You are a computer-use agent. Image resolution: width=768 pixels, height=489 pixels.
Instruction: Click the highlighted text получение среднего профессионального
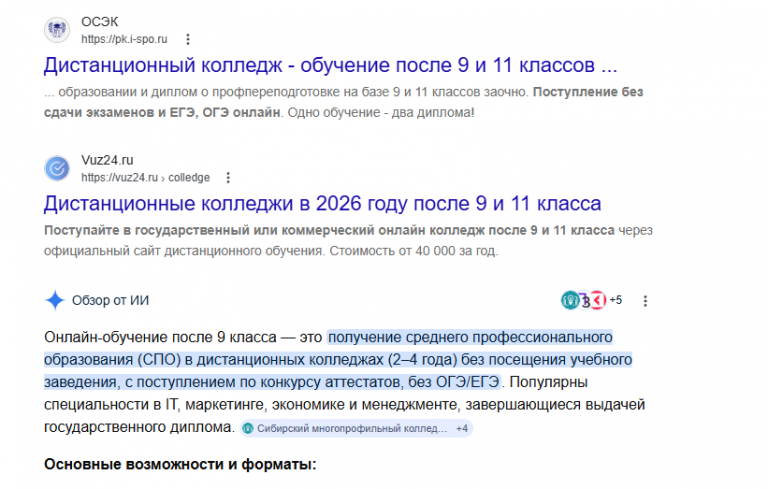[x=470, y=338]
